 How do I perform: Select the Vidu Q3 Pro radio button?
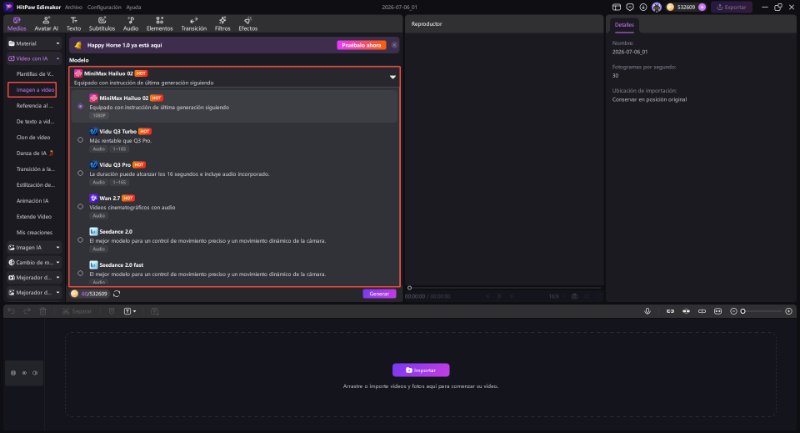coord(80,173)
